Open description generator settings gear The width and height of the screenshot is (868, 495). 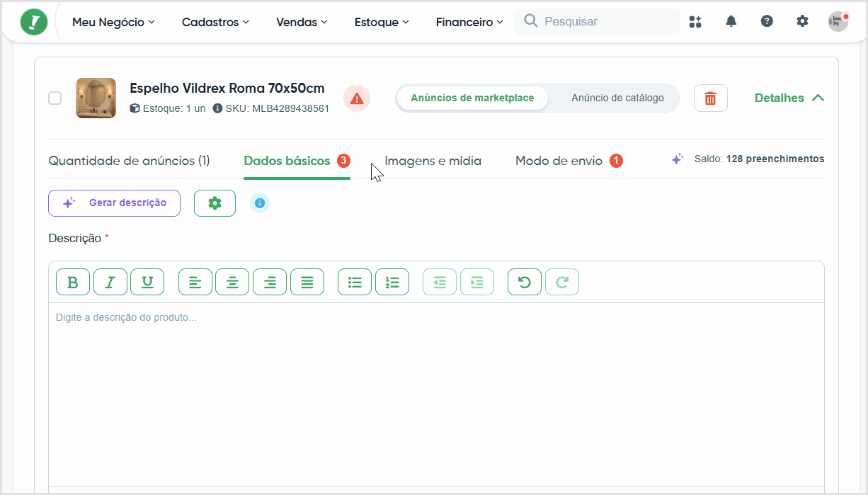[215, 203]
